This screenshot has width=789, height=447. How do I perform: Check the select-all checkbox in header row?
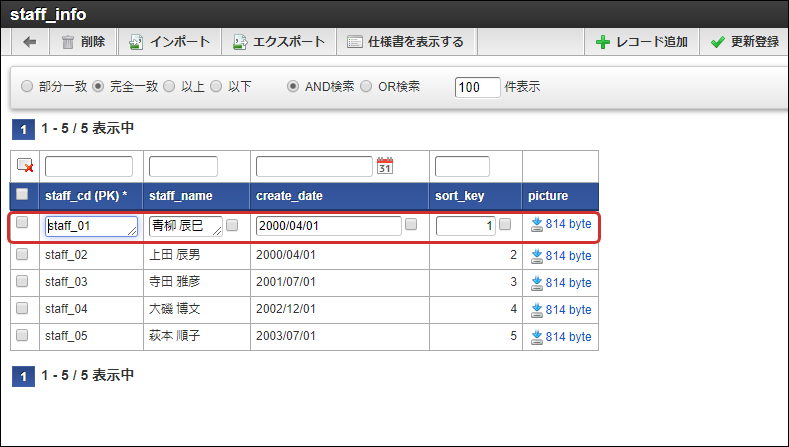coord(23,195)
